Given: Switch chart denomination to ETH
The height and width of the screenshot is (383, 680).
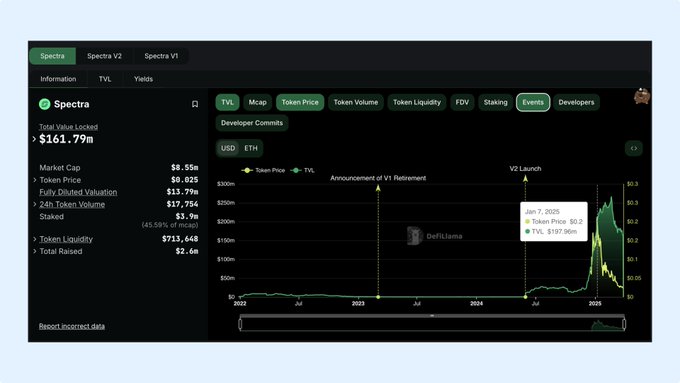Looking at the screenshot, I should pos(251,148).
